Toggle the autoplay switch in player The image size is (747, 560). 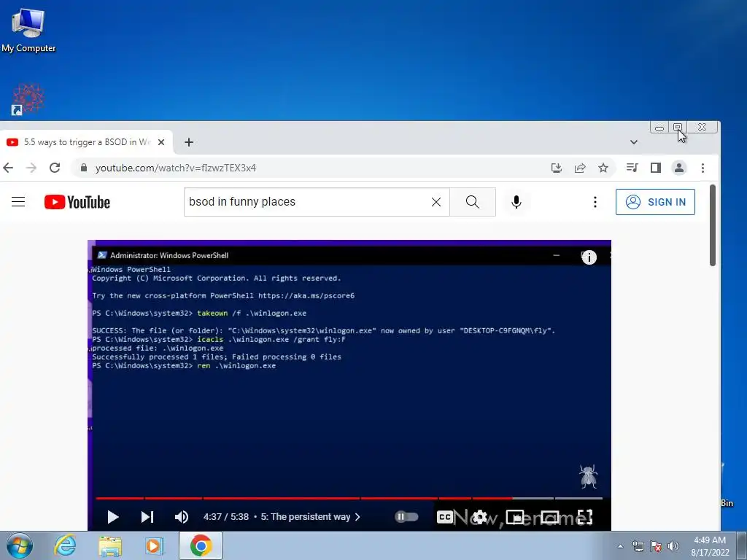[x=406, y=517]
